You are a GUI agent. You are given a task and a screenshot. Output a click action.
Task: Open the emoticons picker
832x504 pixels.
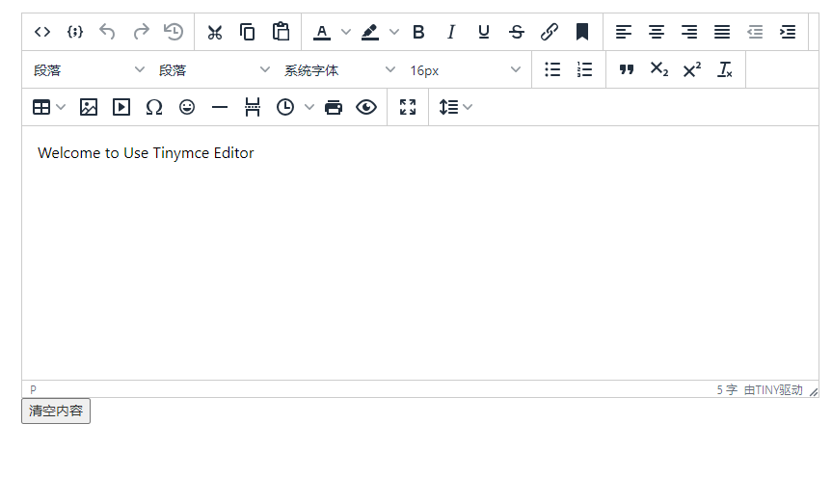[x=187, y=107]
